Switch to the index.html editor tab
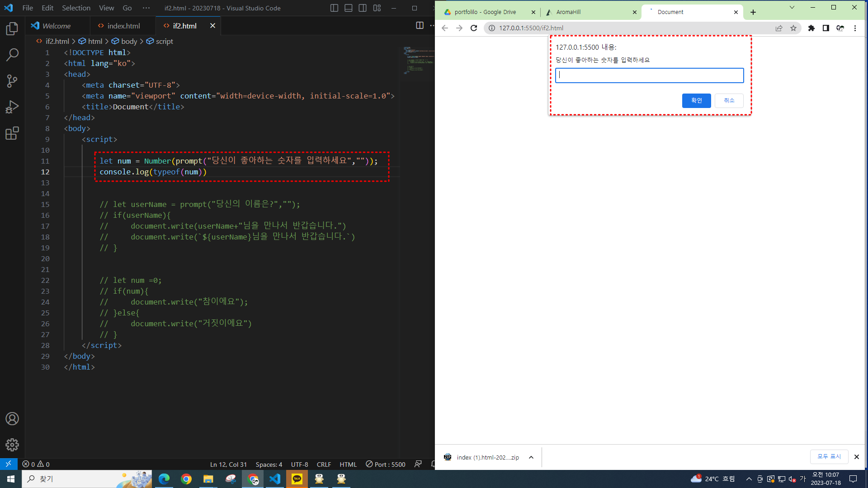Viewport: 868px width, 488px height. tap(123, 26)
